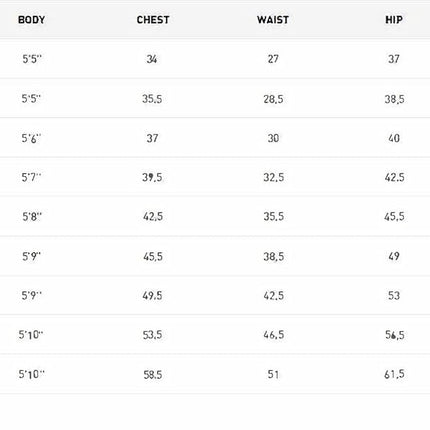This screenshot has height=430, width=430.
Task: Click waist value 51
Action: [273, 374]
